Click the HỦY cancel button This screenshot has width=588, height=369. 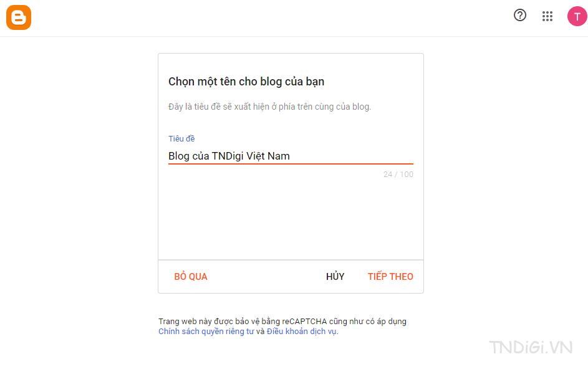335,277
